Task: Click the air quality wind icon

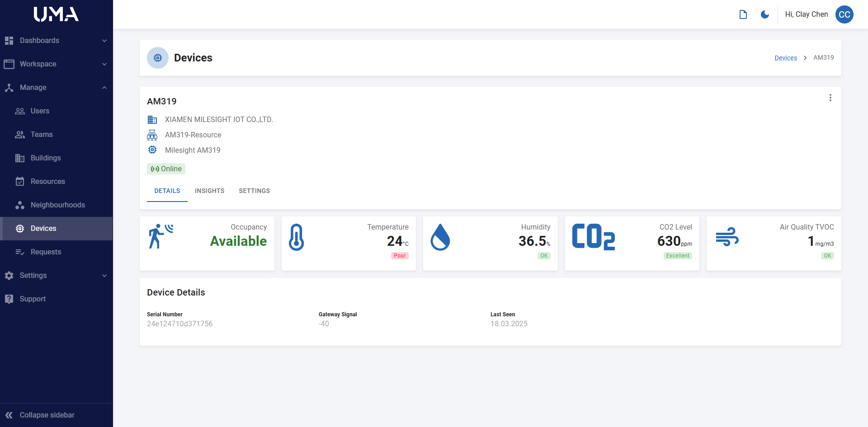Action: coord(727,236)
